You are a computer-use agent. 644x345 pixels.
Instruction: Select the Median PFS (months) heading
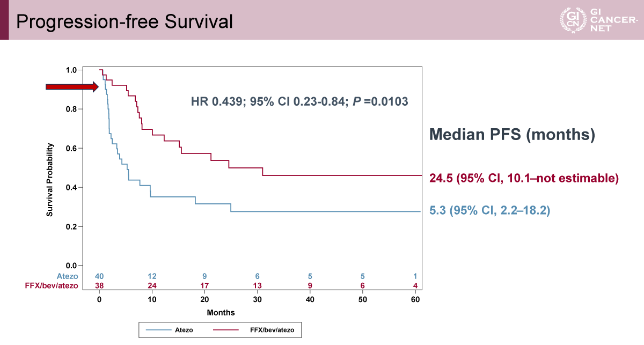(512, 135)
